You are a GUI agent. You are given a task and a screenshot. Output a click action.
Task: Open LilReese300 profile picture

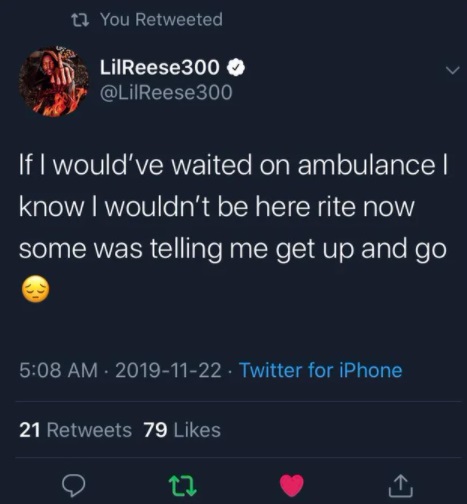coord(53,82)
